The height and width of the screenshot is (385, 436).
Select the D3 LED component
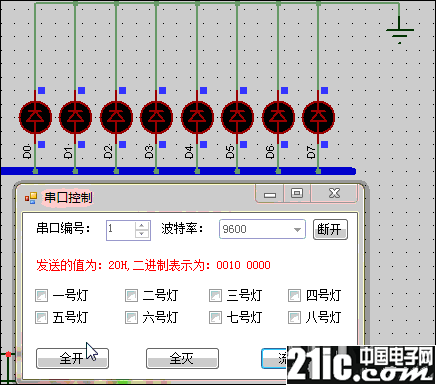click(156, 117)
